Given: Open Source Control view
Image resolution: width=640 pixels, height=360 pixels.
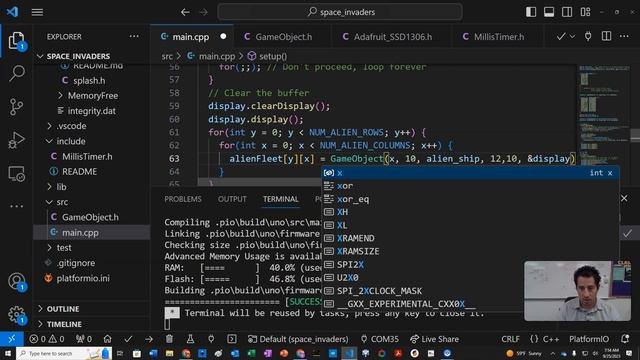Looking at the screenshot, I should (x=16, y=107).
